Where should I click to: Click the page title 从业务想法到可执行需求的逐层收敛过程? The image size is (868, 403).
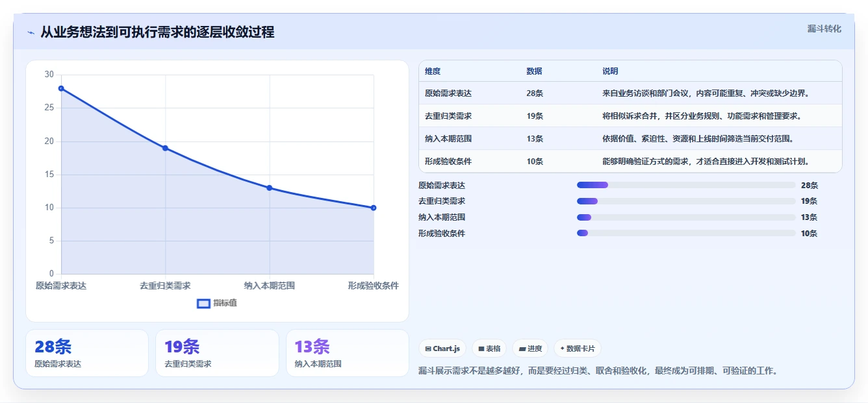[157, 32]
